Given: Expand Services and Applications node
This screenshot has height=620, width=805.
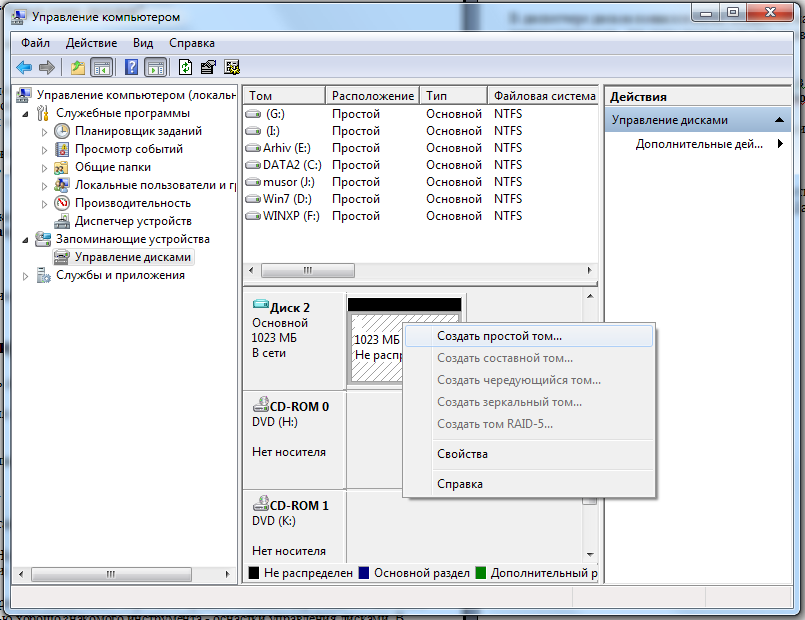Looking at the screenshot, I should pyautogui.click(x=25, y=276).
